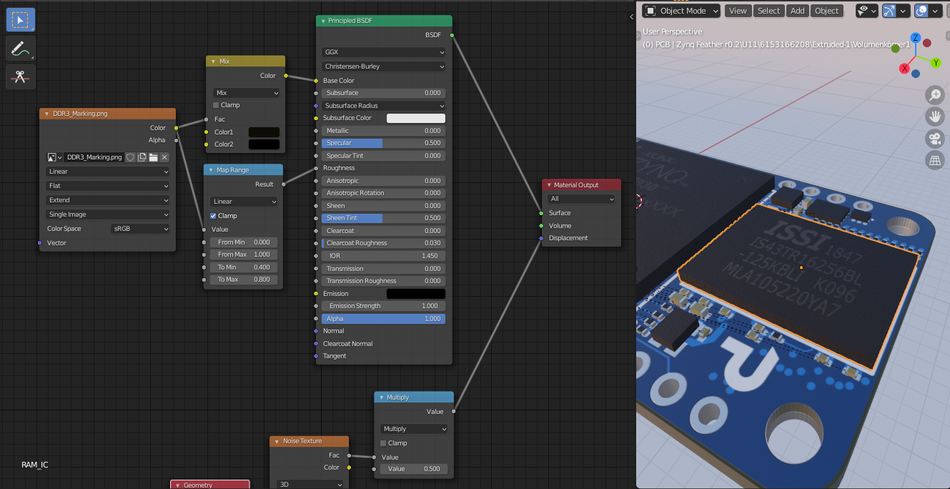This screenshot has width=950, height=489.
Task: Unlink the DDR3_Marking image with X
Action: [x=164, y=157]
